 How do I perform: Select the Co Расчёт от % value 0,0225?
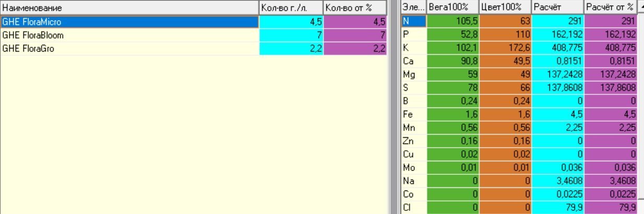611,194
